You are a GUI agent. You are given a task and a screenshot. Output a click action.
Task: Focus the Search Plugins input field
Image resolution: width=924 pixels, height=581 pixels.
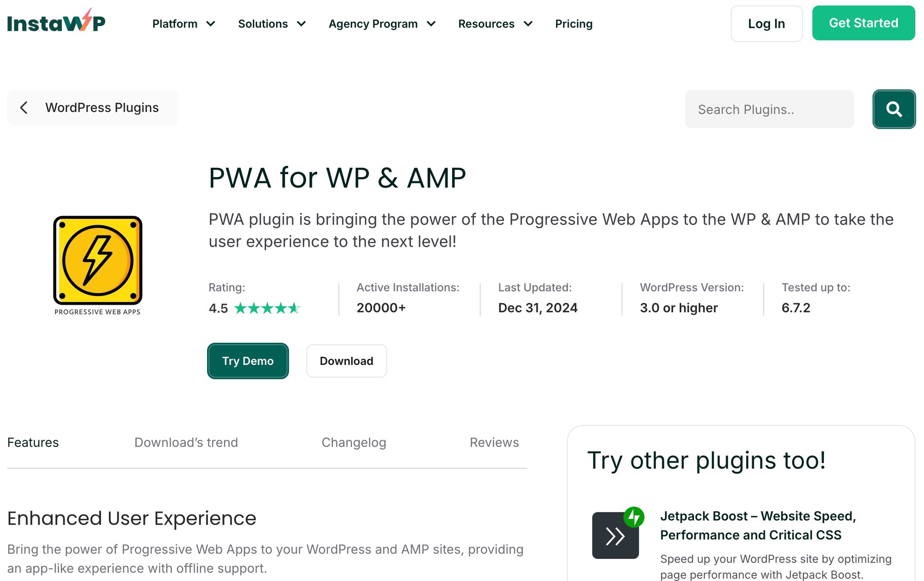pos(769,109)
